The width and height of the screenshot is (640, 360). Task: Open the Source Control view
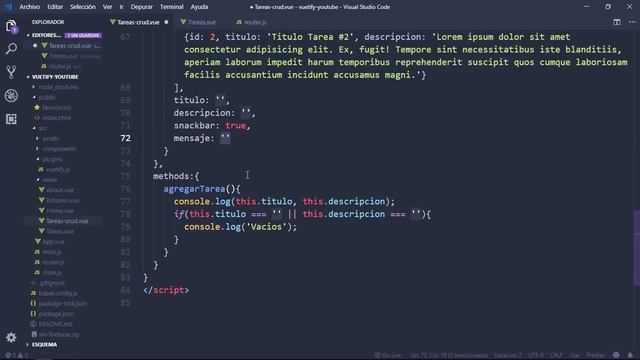tap(11, 72)
